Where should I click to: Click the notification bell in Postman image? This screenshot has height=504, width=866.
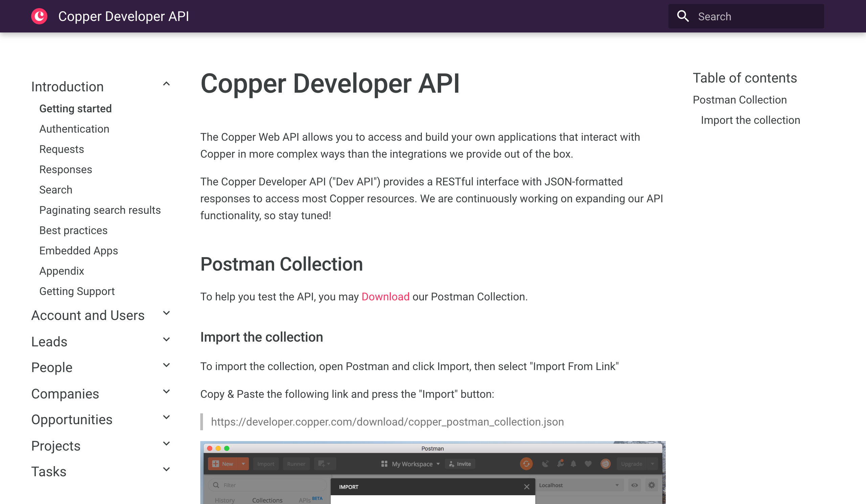pos(573,464)
